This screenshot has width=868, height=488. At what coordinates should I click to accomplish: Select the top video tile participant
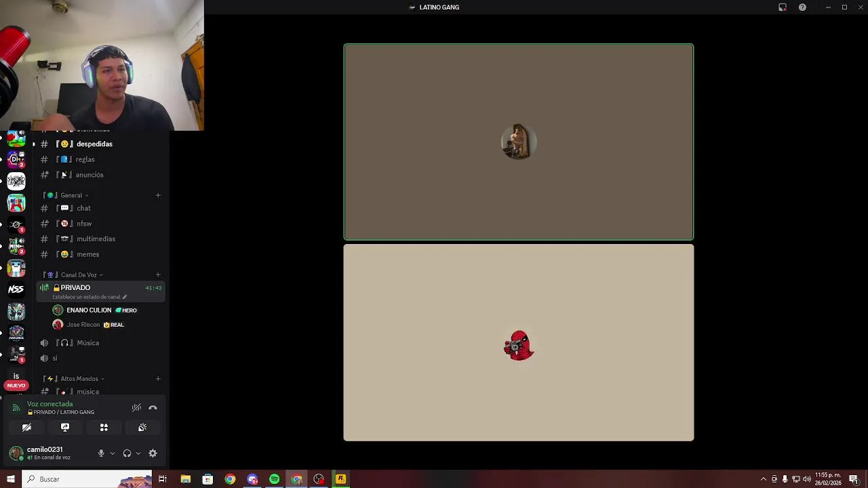tap(519, 142)
